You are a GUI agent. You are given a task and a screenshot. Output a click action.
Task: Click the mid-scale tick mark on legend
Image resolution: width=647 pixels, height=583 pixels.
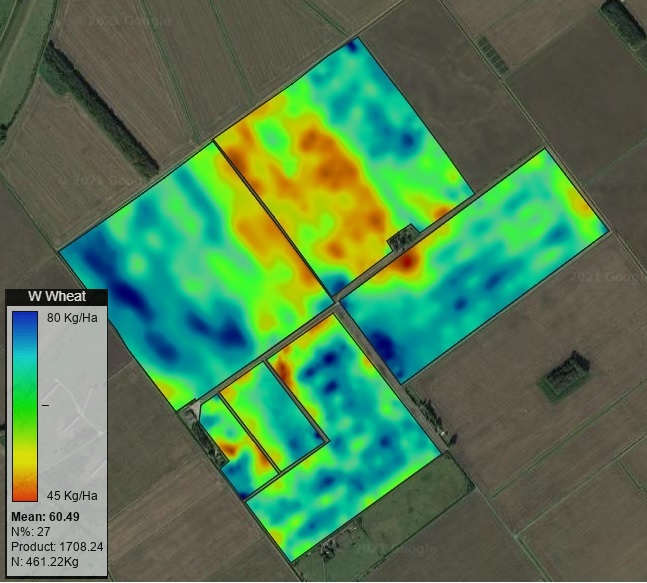(x=45, y=406)
